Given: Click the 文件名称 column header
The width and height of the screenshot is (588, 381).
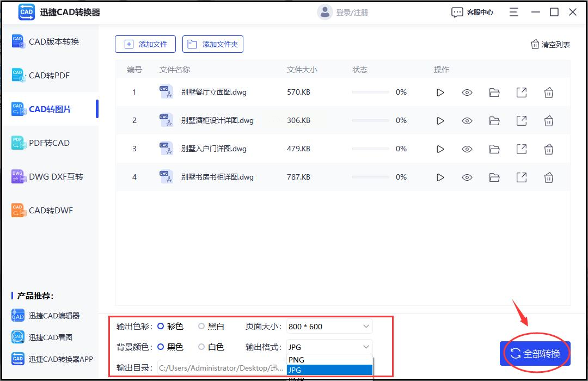Looking at the screenshot, I should (175, 70).
